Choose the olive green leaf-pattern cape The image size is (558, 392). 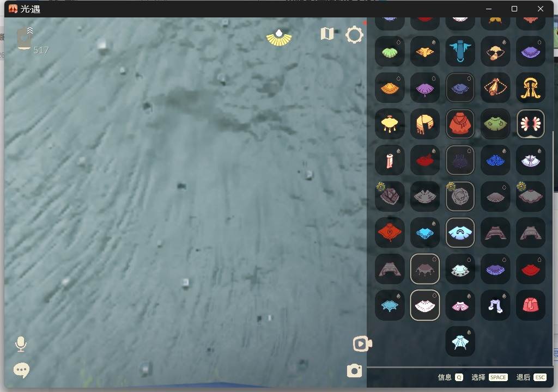pyautogui.click(x=495, y=124)
